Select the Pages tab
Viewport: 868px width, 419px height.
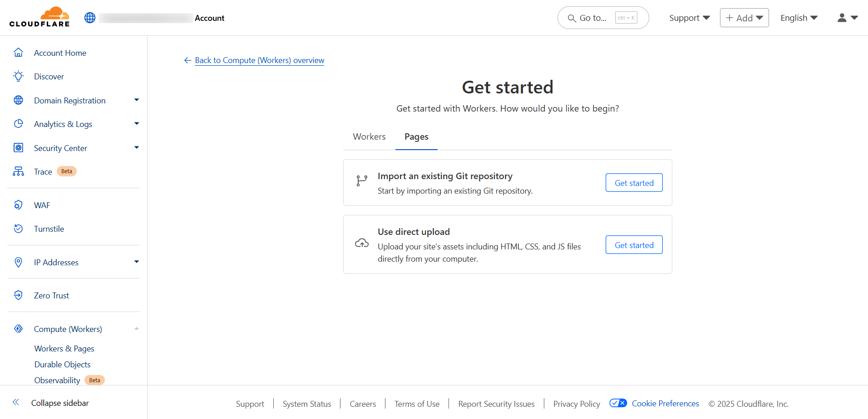[416, 136]
